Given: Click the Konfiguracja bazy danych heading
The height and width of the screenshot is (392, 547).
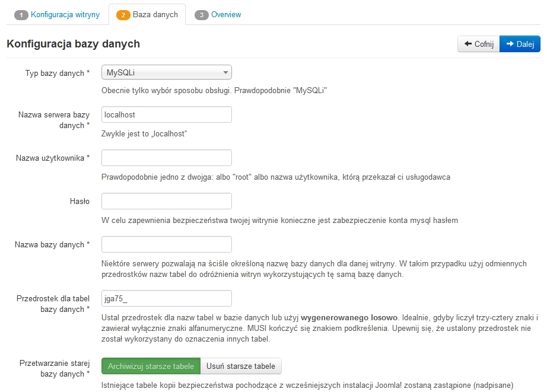Looking at the screenshot, I should point(73,44).
